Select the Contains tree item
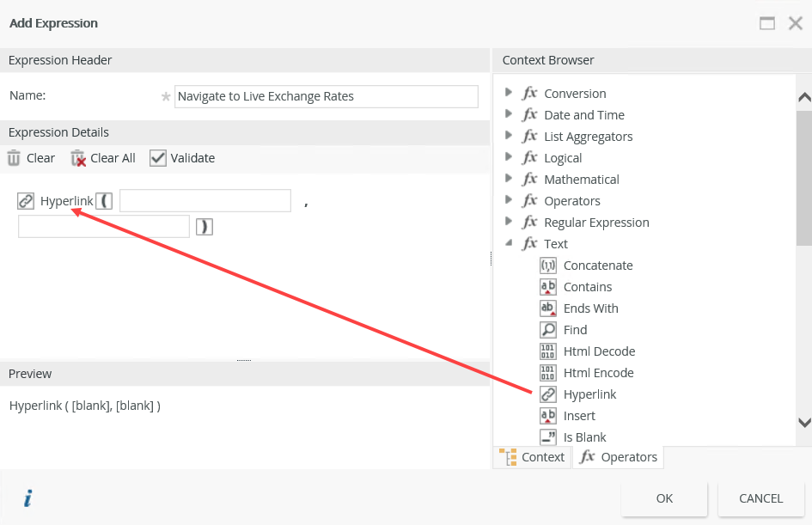 coord(588,287)
